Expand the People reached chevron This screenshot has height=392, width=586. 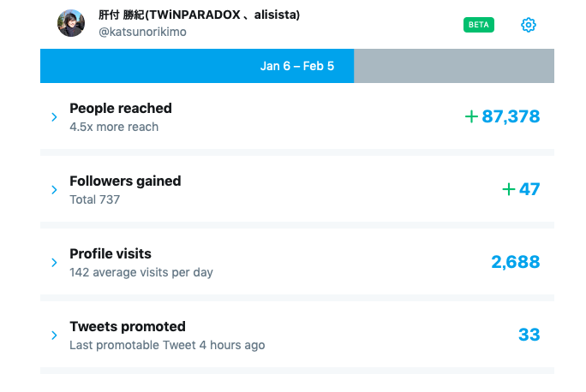[53, 117]
